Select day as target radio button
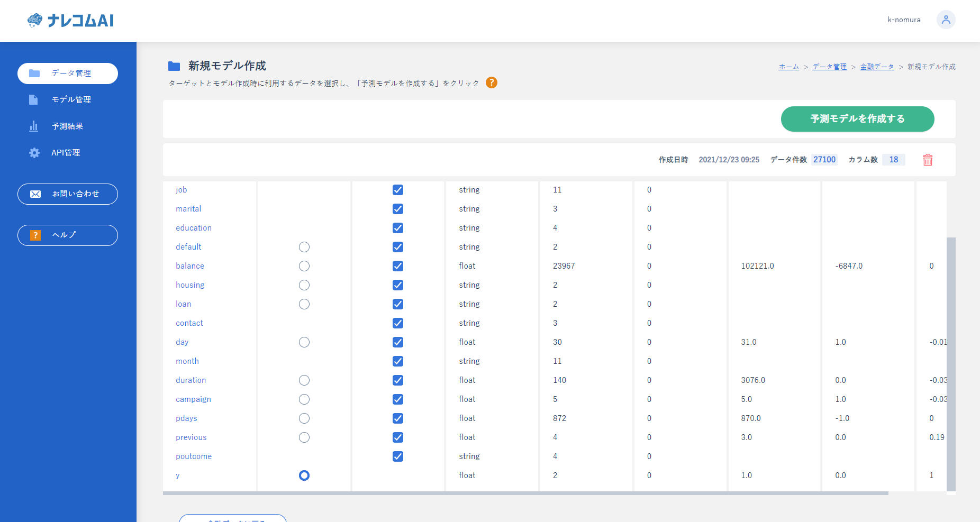 [304, 342]
